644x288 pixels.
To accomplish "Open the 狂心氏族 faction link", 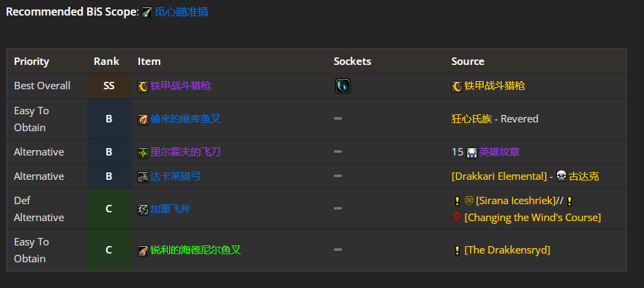I will point(471,119).
